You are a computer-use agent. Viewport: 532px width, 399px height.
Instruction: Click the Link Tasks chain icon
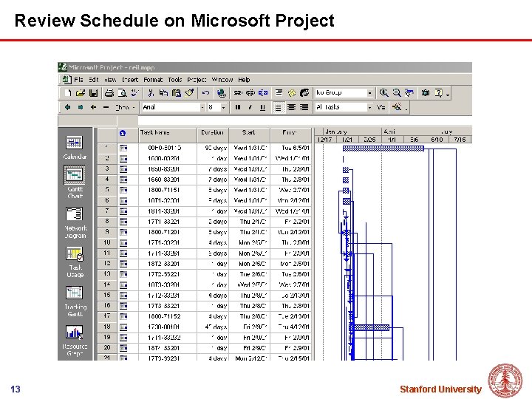[x=238, y=92]
